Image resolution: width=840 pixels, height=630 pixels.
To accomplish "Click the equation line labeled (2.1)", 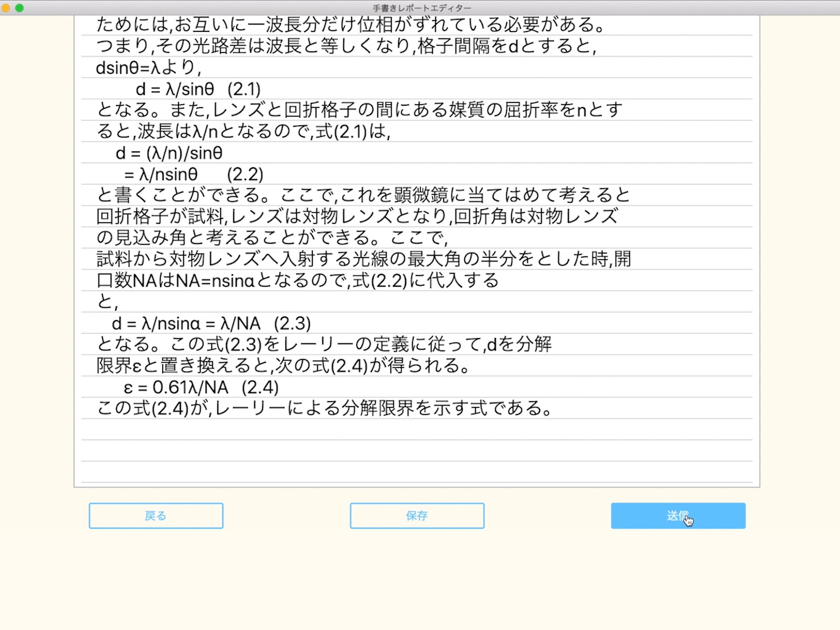I will pos(198,89).
